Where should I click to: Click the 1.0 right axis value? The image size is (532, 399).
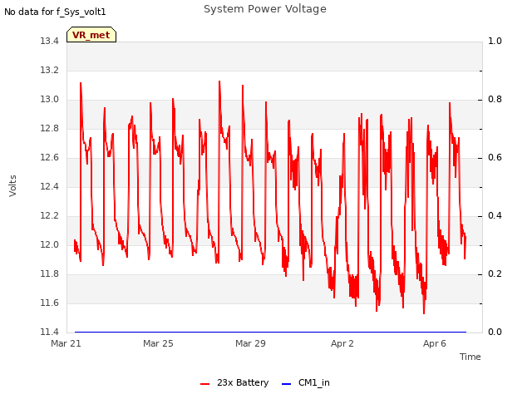click(x=495, y=41)
